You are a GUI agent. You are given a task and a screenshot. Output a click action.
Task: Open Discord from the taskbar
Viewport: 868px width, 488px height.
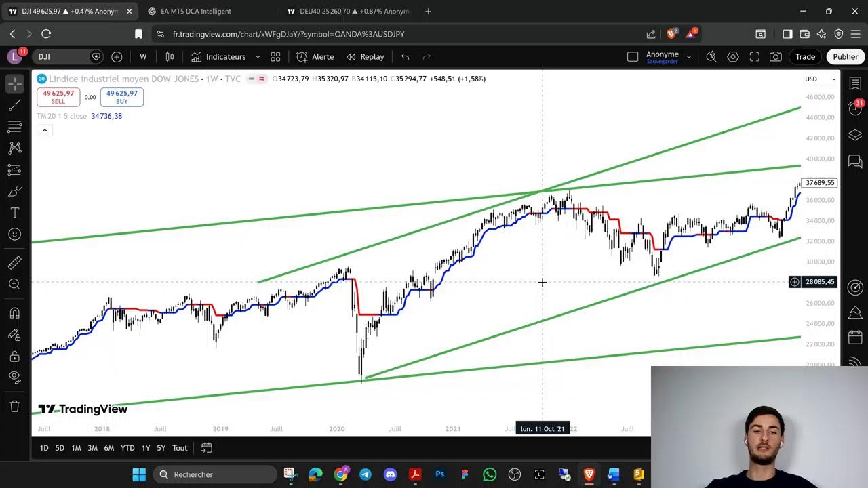point(391,474)
